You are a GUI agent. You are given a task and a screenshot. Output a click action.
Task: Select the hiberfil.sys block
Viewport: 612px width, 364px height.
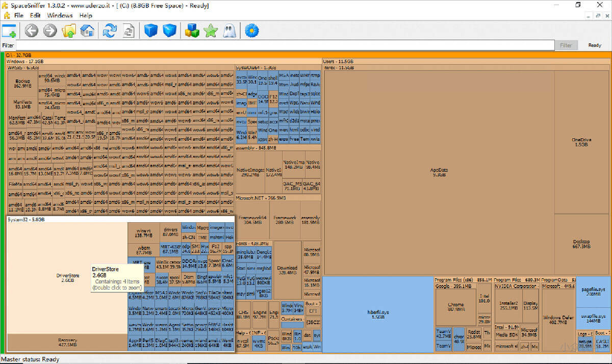coord(377,314)
